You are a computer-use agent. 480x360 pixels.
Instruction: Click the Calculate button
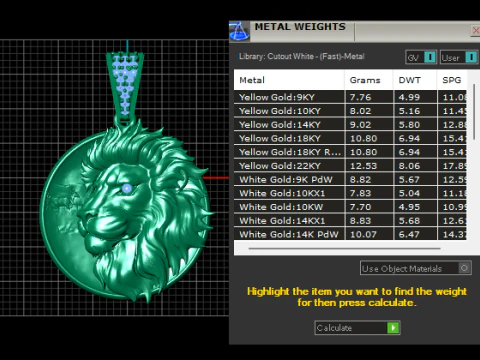[357, 328]
